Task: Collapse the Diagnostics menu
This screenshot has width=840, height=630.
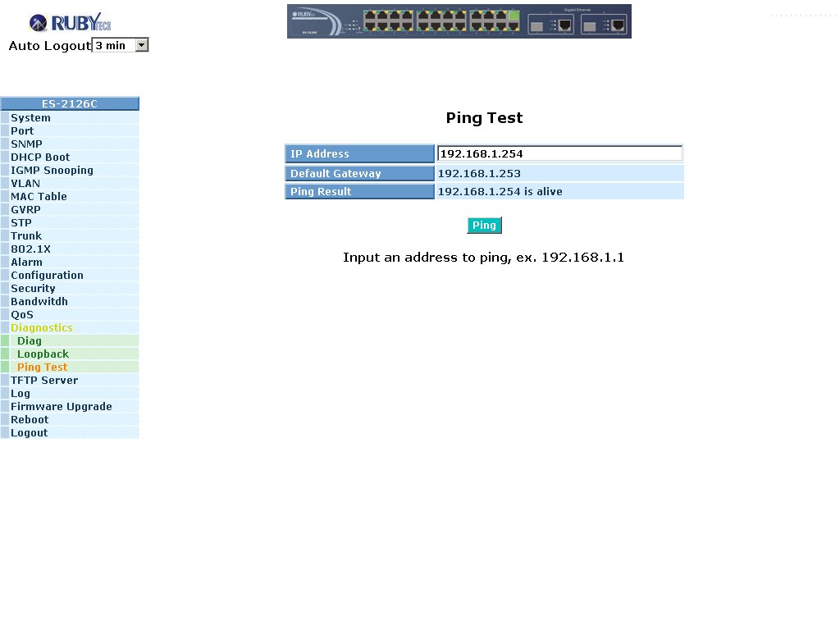Action: (41, 328)
